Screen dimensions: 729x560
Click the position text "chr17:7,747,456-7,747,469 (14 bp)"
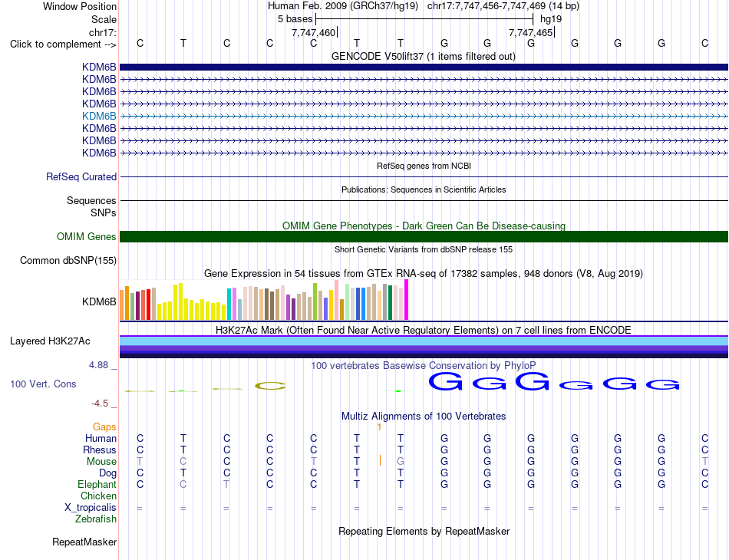coord(503,6)
